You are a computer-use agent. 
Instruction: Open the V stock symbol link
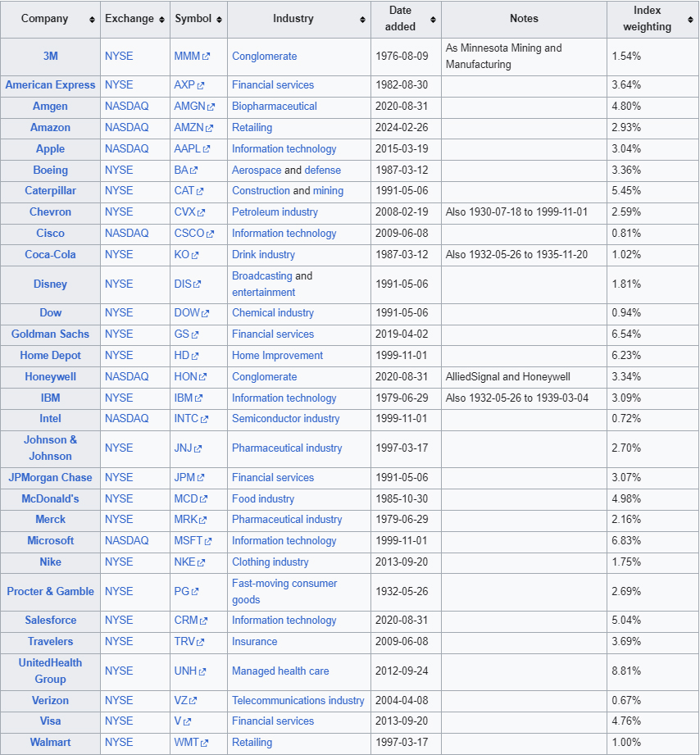coord(178,721)
